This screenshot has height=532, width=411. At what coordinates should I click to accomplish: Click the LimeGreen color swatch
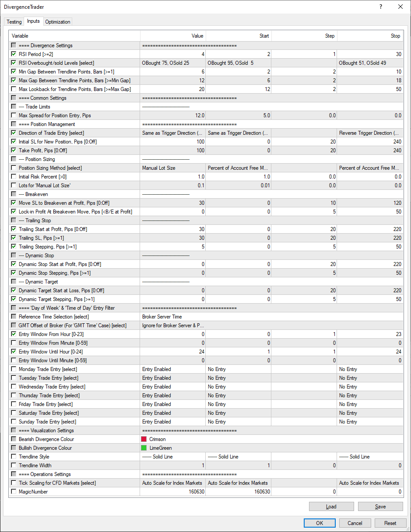point(144,448)
